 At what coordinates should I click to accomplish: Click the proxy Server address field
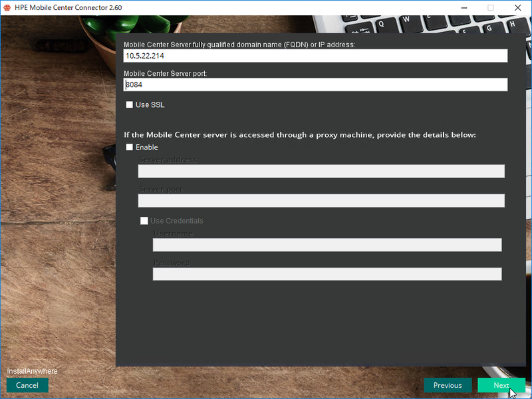[321, 172]
